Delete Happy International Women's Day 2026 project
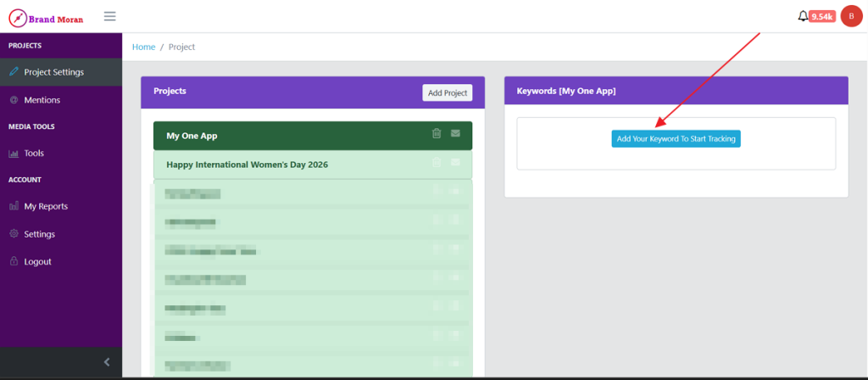 pos(437,162)
